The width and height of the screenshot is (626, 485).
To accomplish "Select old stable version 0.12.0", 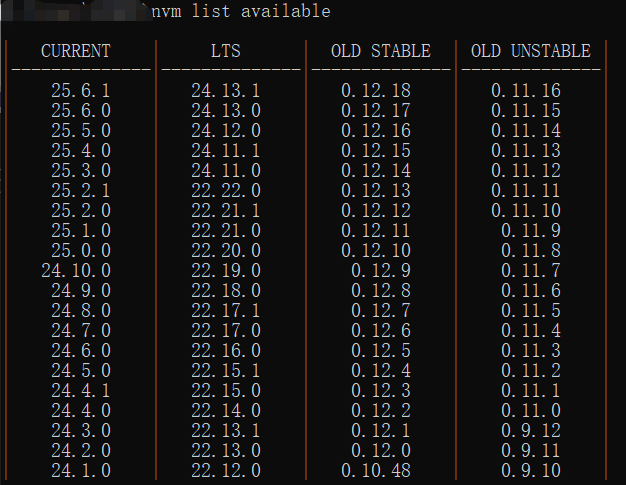I will [x=381, y=450].
